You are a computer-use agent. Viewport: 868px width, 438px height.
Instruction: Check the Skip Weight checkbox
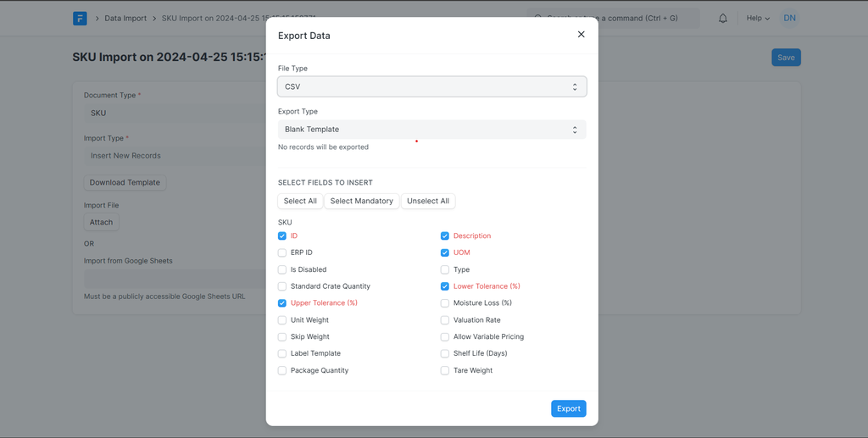[x=282, y=337]
